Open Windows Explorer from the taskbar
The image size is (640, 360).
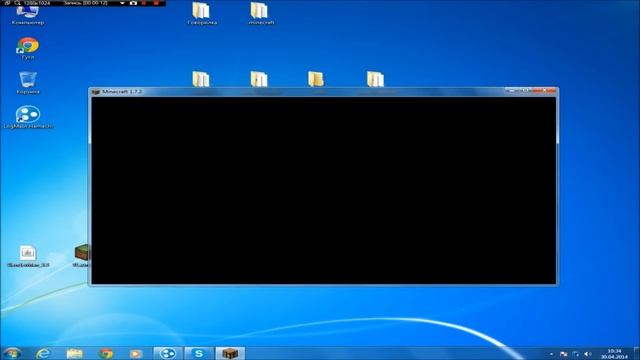click(74, 353)
